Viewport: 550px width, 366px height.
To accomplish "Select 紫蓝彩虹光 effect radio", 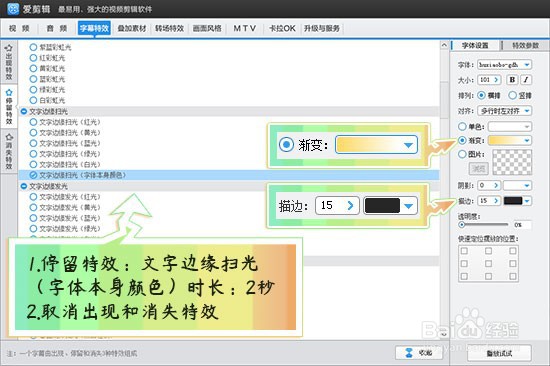I will click(33, 47).
